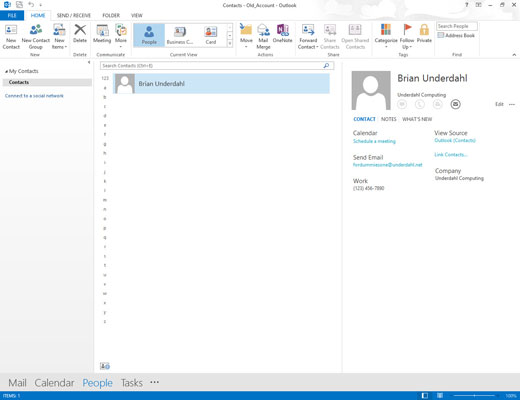Image resolution: width=520 pixels, height=400 pixels.
Task: Switch to Card view
Action: (211, 35)
